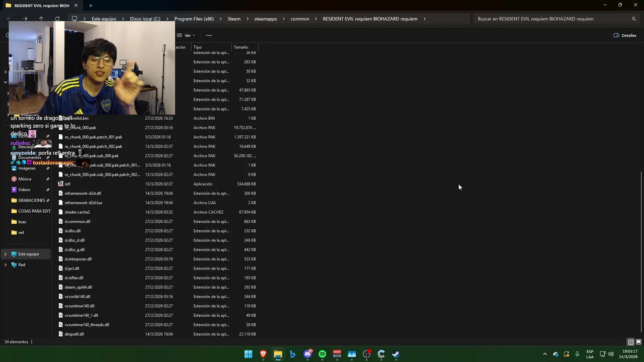Go to Program Files (x86) breadcrumb

coord(194,19)
